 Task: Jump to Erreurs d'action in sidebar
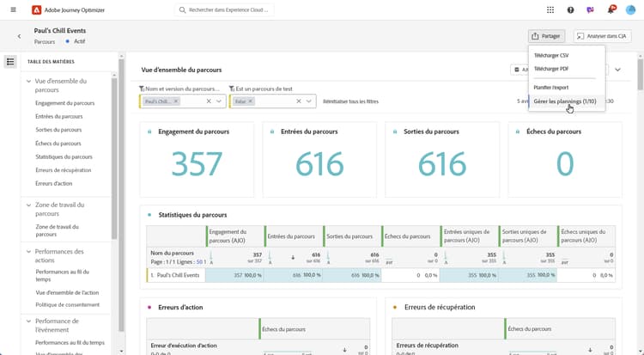(53, 183)
